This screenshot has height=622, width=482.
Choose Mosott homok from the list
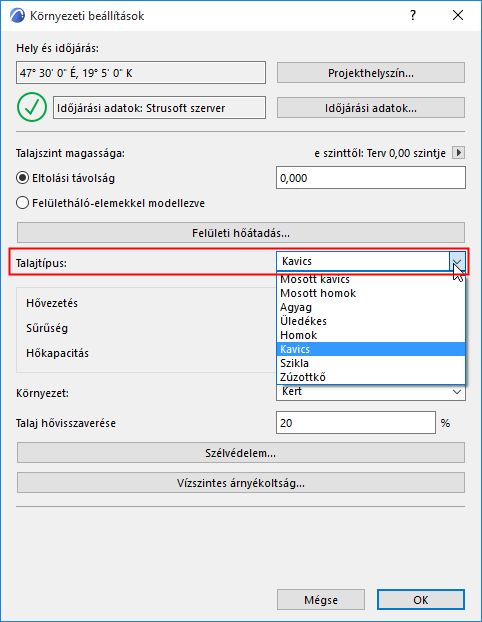[371, 293]
